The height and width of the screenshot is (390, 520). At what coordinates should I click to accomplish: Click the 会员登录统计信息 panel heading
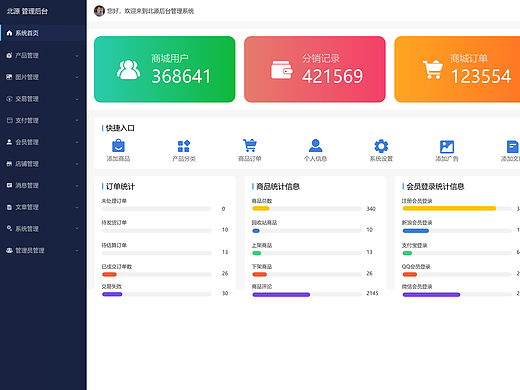tap(435, 186)
